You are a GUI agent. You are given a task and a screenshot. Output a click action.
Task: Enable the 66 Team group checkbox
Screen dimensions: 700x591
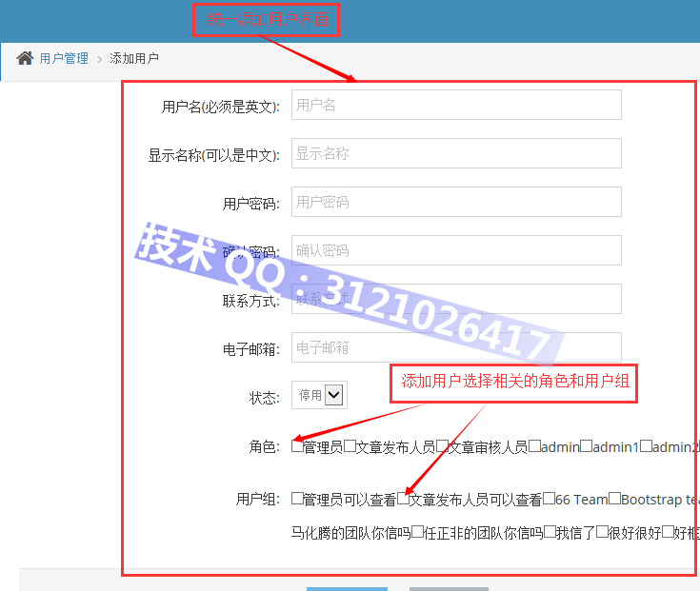[x=550, y=499]
